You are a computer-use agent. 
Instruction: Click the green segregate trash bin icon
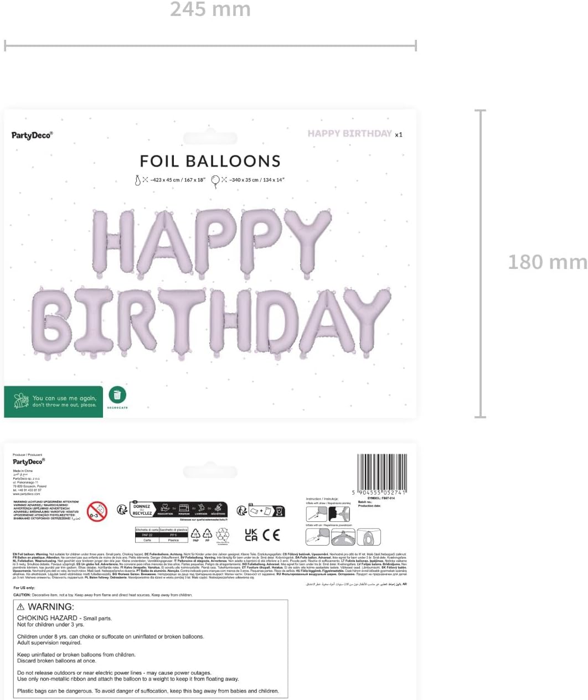click(x=117, y=395)
